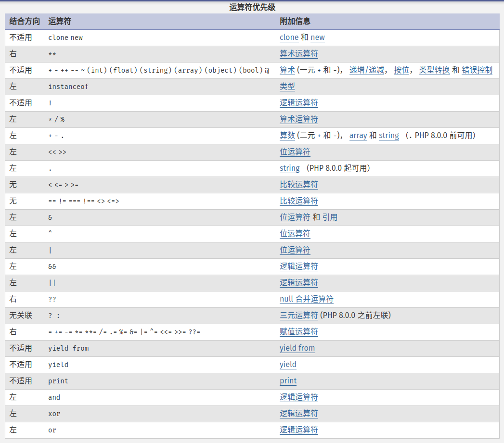Open the 类型转换 link
Viewport: 504px width, 443px height.
(434, 70)
